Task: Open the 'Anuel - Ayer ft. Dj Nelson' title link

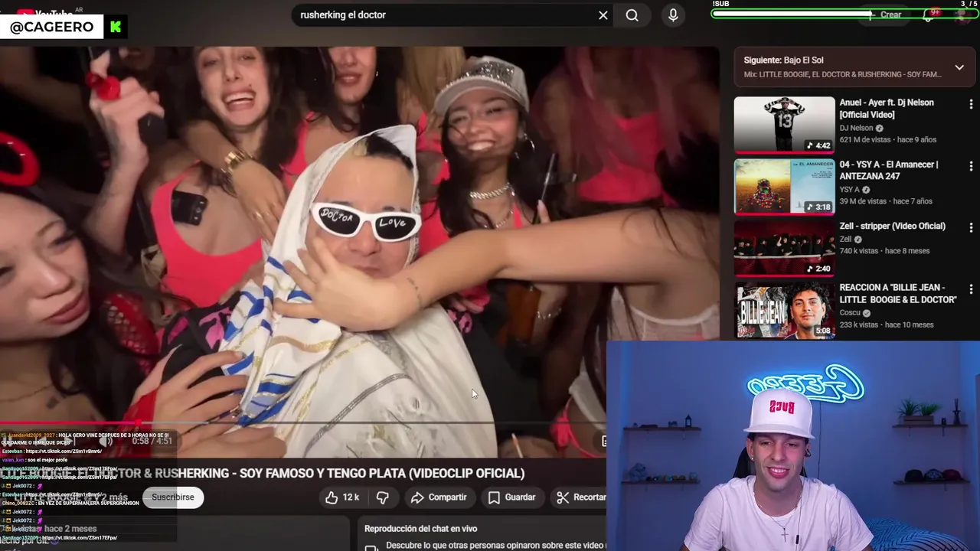Action: pos(887,109)
